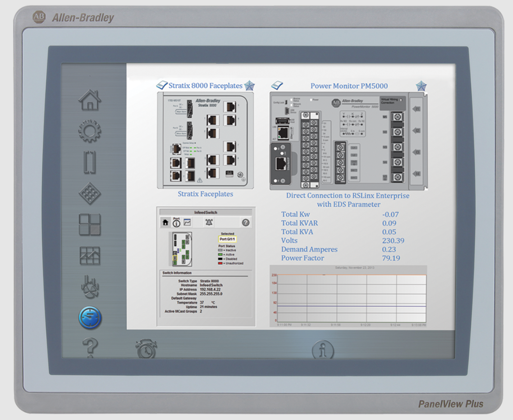
Task: Open the gear settings icon in sidebar
Action: click(x=90, y=131)
